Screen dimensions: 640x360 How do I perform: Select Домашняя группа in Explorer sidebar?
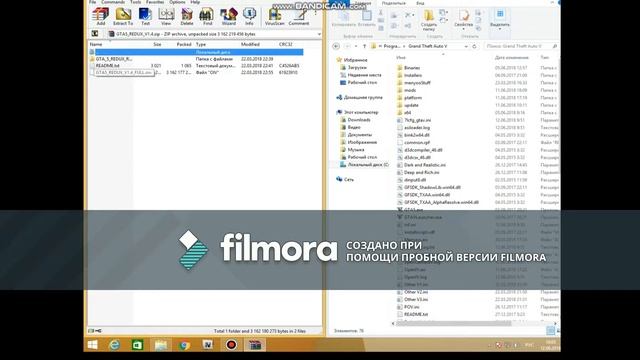[363, 98]
